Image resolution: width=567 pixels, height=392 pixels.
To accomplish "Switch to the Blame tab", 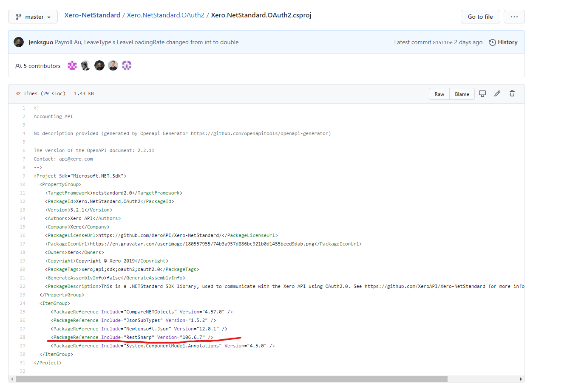I will (462, 93).
